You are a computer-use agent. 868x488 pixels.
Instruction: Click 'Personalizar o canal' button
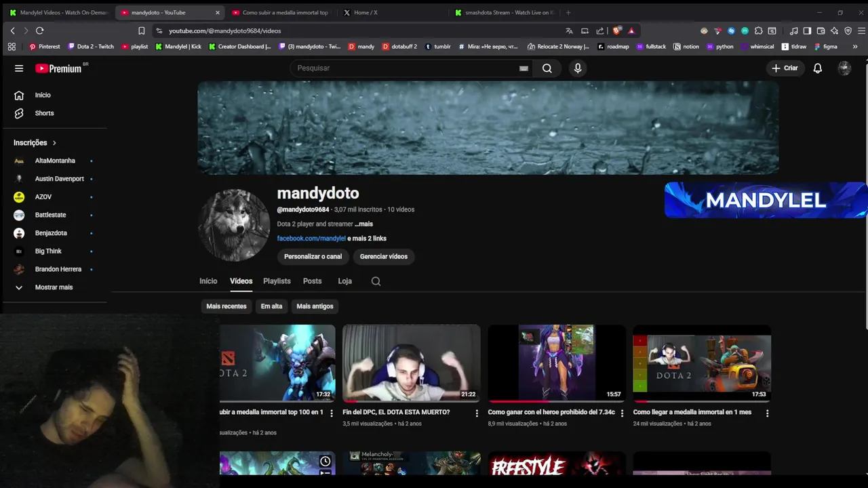tap(313, 256)
